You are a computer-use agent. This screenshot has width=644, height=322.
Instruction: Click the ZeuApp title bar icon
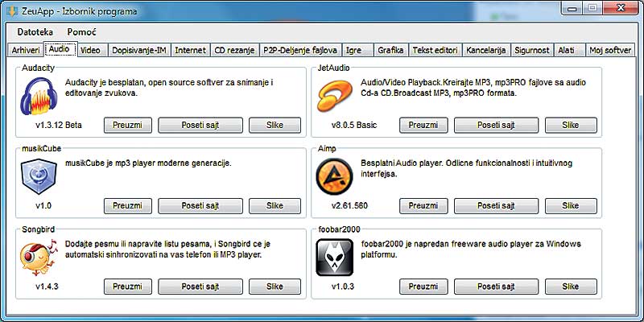14,11
